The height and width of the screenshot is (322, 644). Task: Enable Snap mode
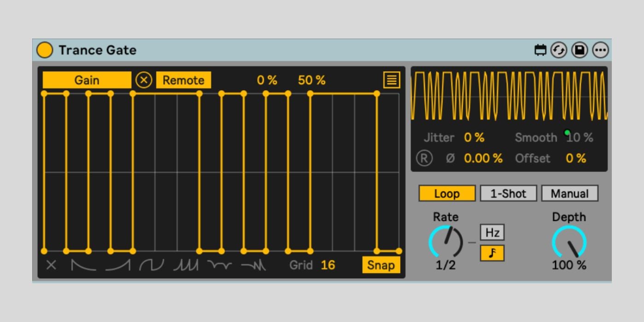382,265
